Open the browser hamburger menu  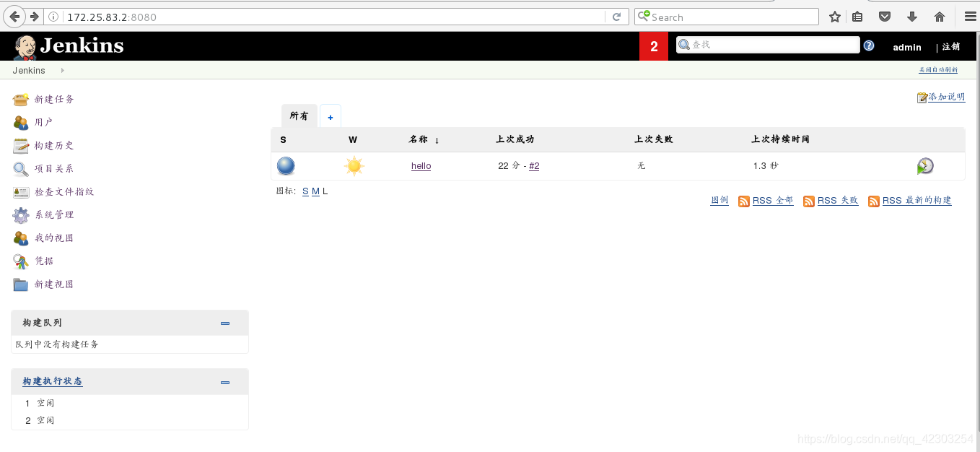(970, 17)
